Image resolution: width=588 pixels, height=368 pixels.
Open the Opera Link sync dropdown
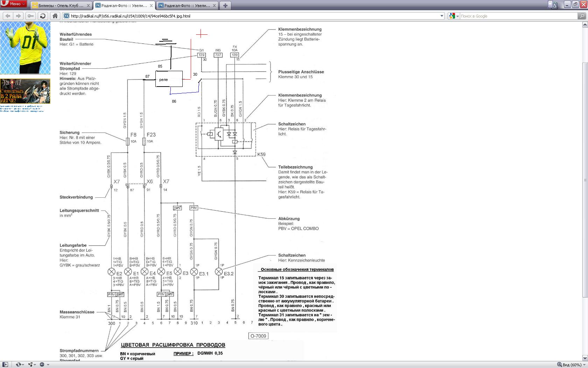pos(20,364)
